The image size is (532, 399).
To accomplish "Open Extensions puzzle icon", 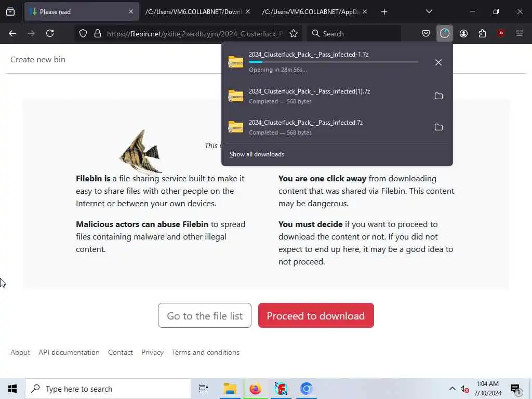I will 482,34.
